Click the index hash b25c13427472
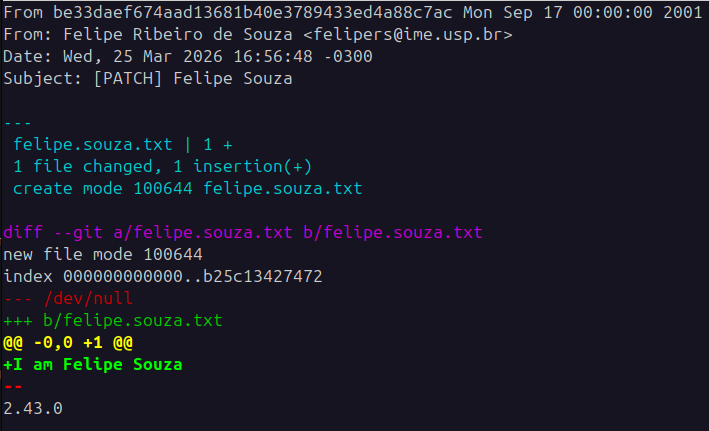This screenshot has width=709, height=431. point(262,276)
